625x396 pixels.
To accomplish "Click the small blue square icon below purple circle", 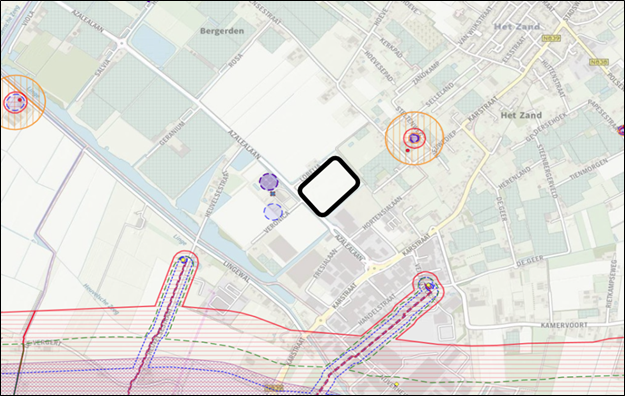I will coord(273,194).
